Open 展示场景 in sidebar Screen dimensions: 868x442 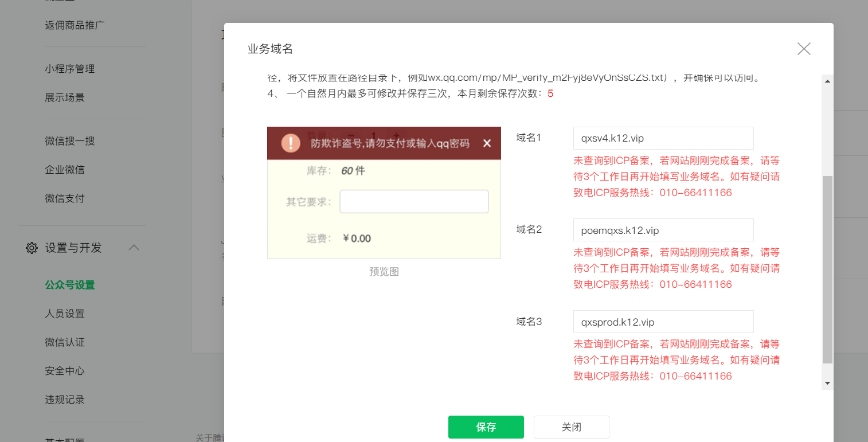coord(65,97)
